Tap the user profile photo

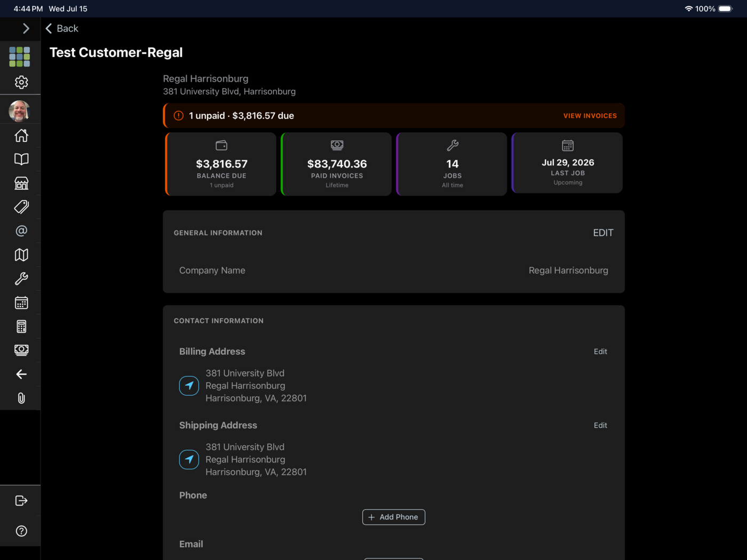point(19,111)
